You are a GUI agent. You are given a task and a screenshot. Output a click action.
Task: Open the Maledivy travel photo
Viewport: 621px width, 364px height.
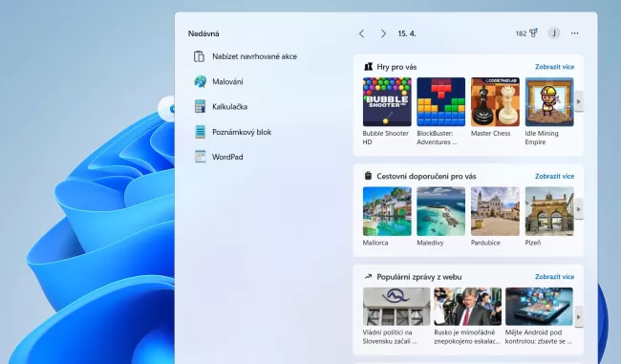pos(440,211)
